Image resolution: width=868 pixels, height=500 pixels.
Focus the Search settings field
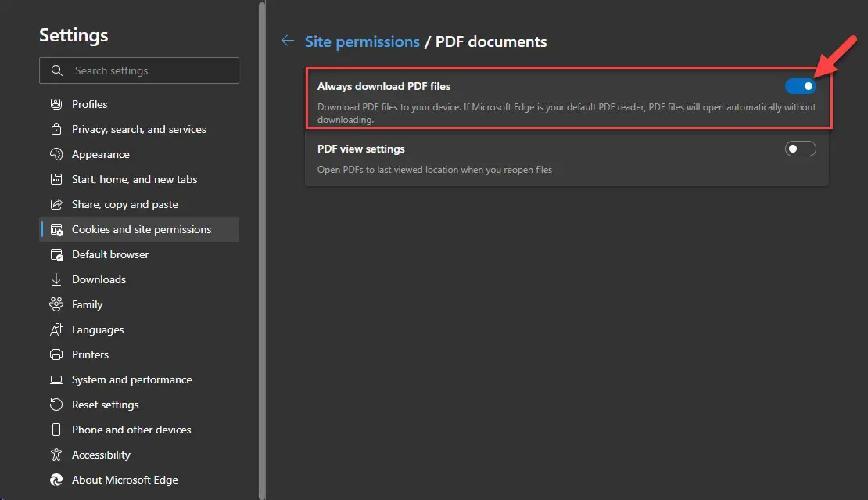pyautogui.click(x=139, y=70)
